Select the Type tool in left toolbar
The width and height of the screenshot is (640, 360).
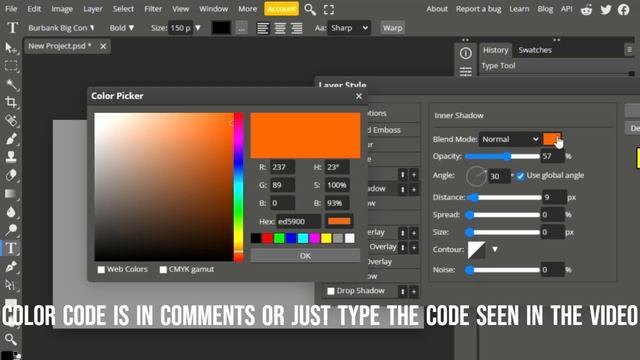pos(11,248)
